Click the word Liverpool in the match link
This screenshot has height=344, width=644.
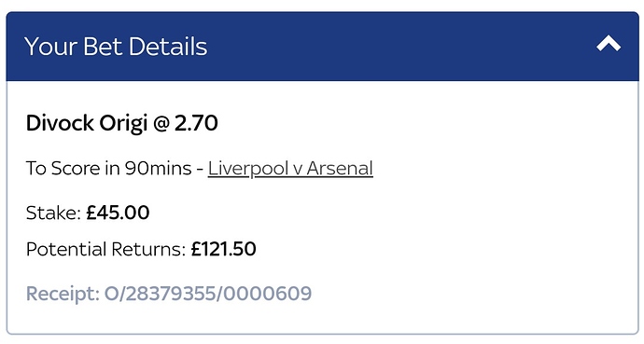click(249, 169)
